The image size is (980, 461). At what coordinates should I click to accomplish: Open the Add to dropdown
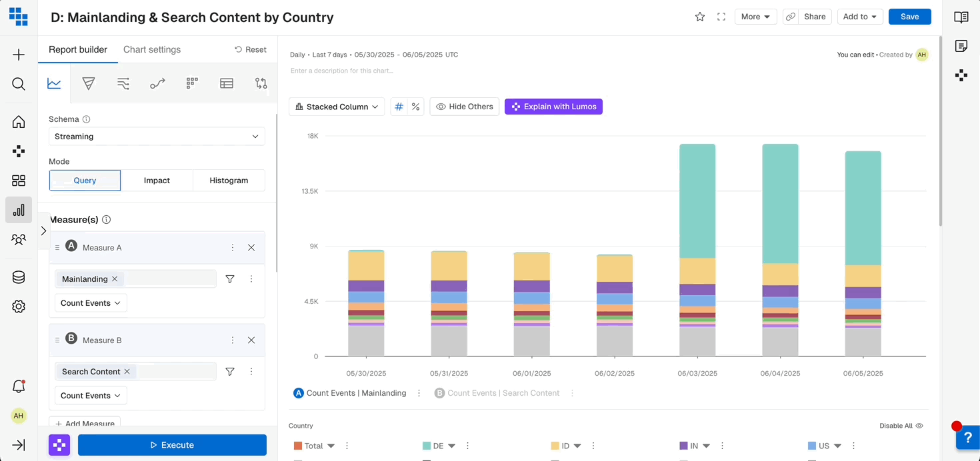(860, 17)
